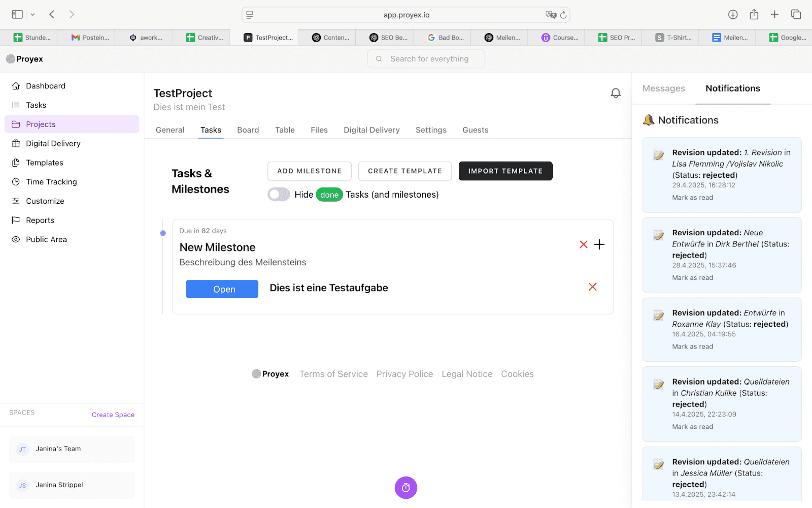This screenshot has height=508, width=812.
Task: Open the Digital Delivery project tab
Action: [371, 130]
